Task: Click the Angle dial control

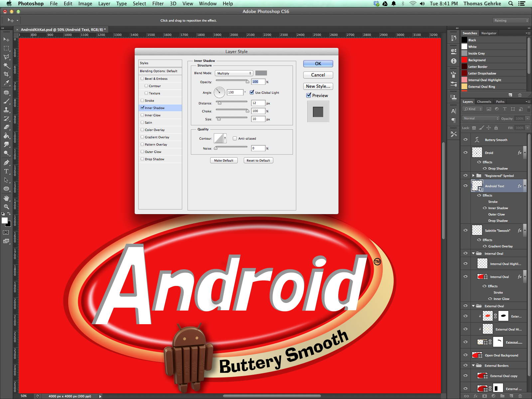Action: pos(219,92)
